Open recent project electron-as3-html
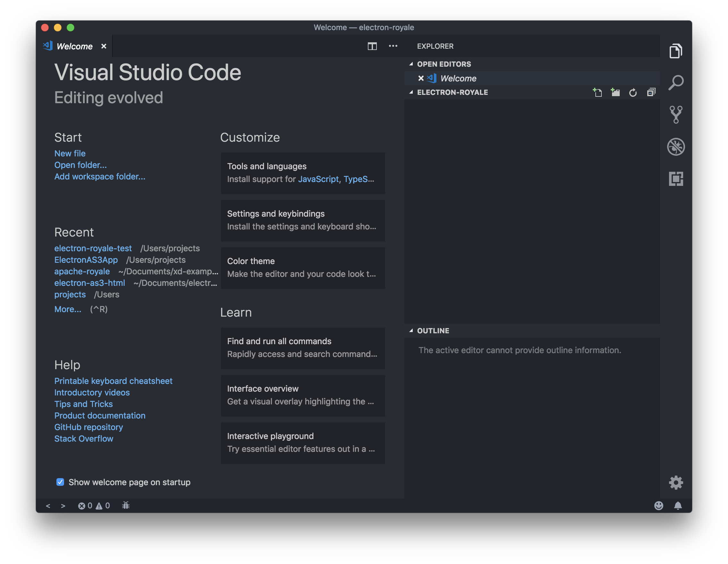 [x=90, y=283]
